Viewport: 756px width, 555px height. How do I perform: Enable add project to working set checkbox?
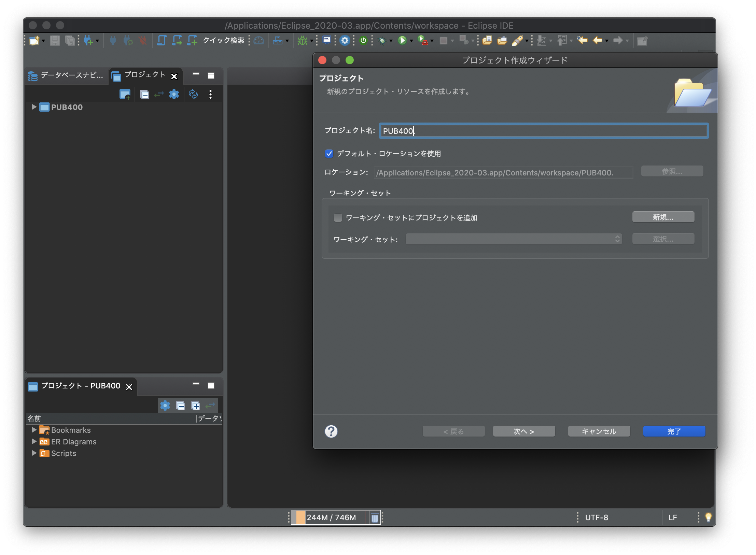[x=338, y=218]
